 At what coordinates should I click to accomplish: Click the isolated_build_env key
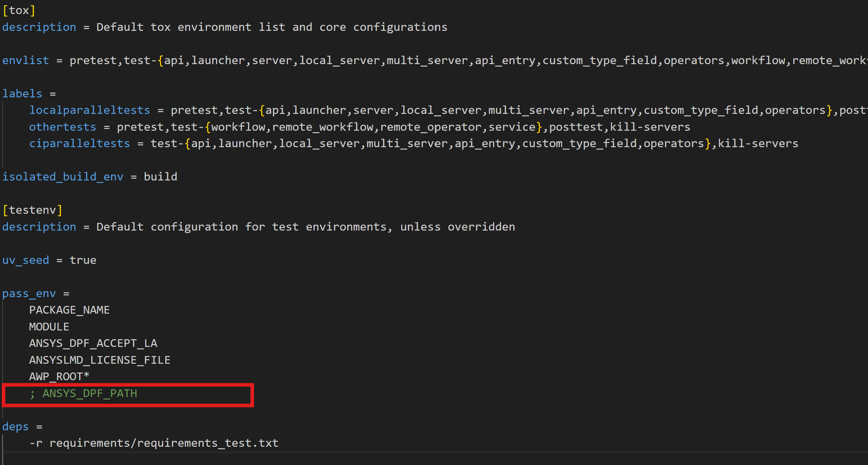pos(63,177)
